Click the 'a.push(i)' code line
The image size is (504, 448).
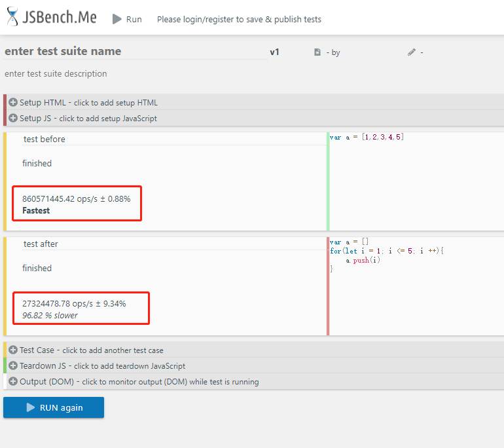tap(363, 260)
